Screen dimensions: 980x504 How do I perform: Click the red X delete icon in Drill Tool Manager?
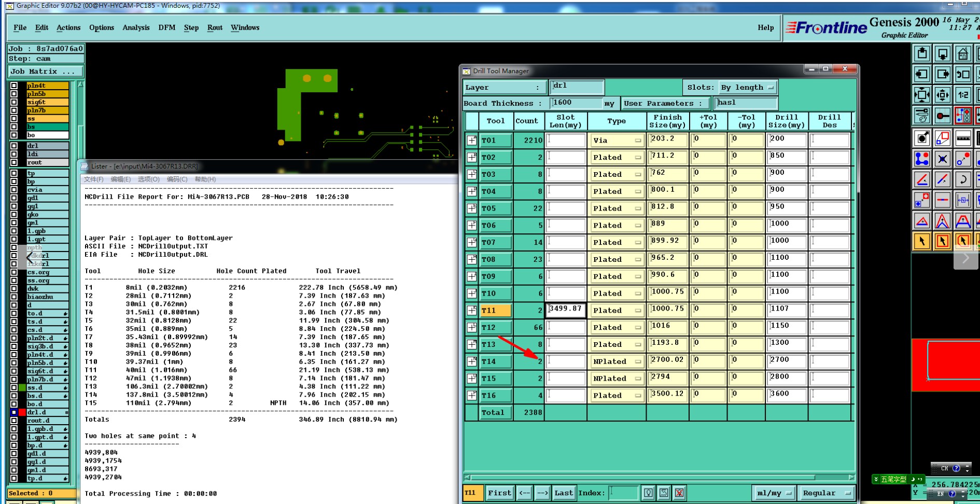(679, 493)
